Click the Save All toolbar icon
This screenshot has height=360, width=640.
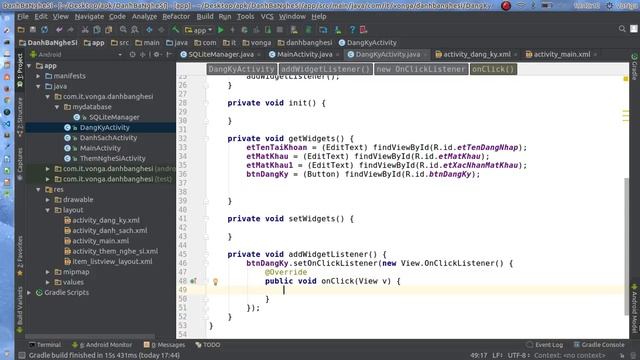[x=33, y=30]
